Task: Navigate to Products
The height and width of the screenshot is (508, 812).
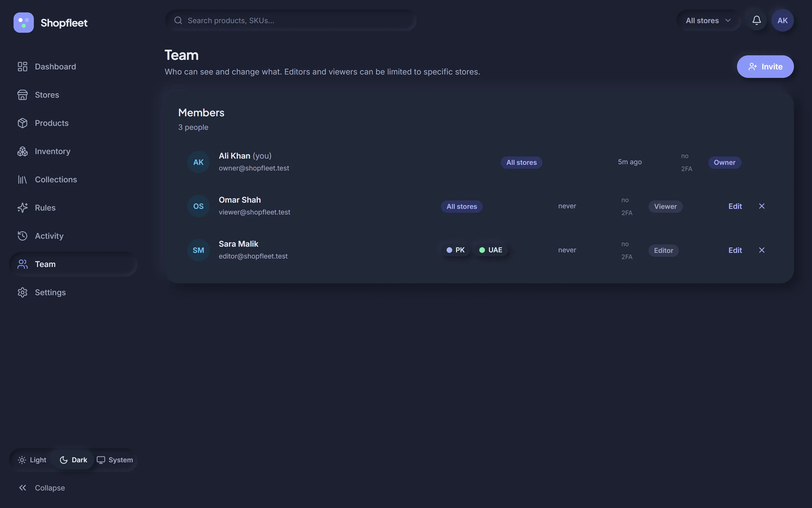Action: coord(73,123)
